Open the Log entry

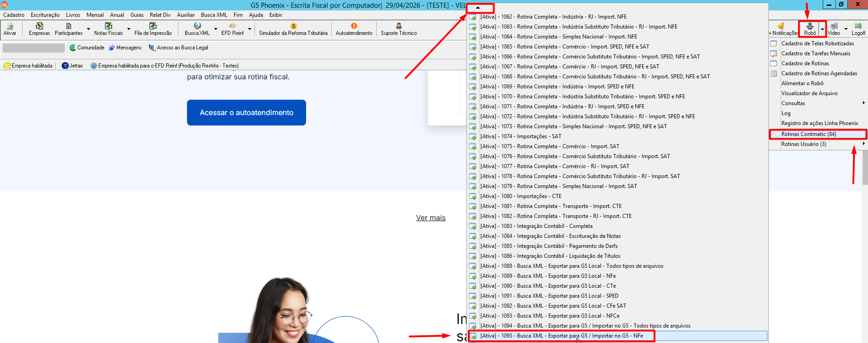tap(818, 113)
